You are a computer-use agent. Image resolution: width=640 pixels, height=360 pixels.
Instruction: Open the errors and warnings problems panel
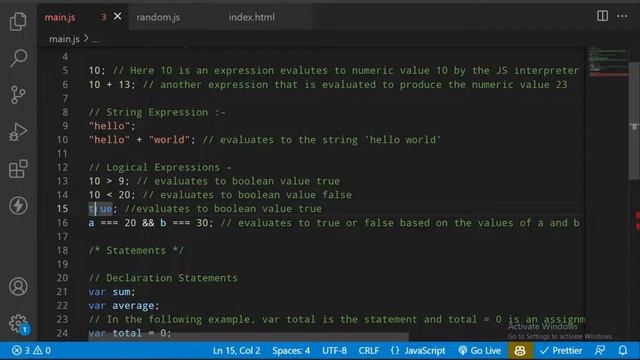pyautogui.click(x=31, y=350)
